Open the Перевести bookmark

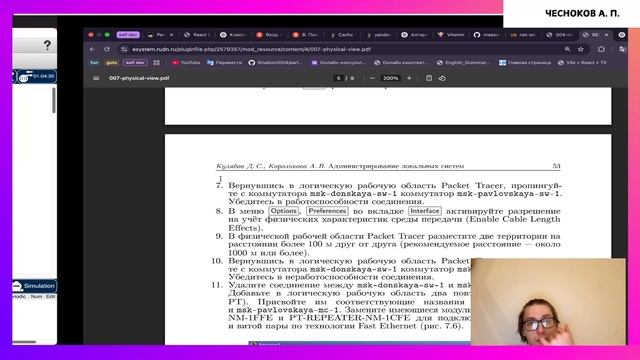[x=224, y=62]
